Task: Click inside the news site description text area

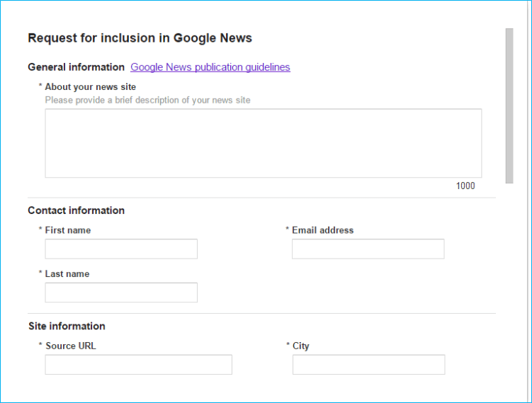Action: 263,142
